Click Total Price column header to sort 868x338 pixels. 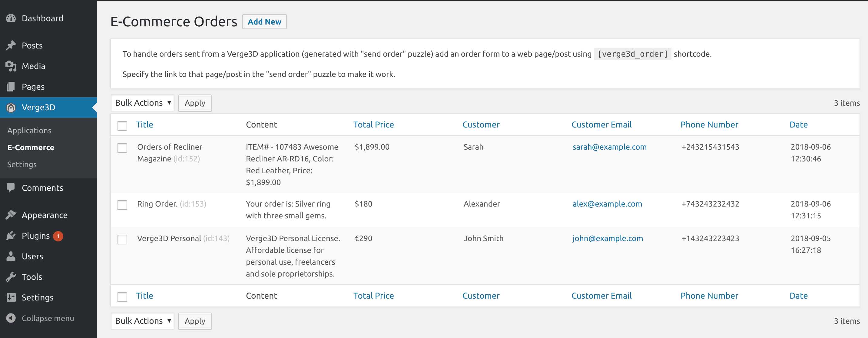point(373,124)
